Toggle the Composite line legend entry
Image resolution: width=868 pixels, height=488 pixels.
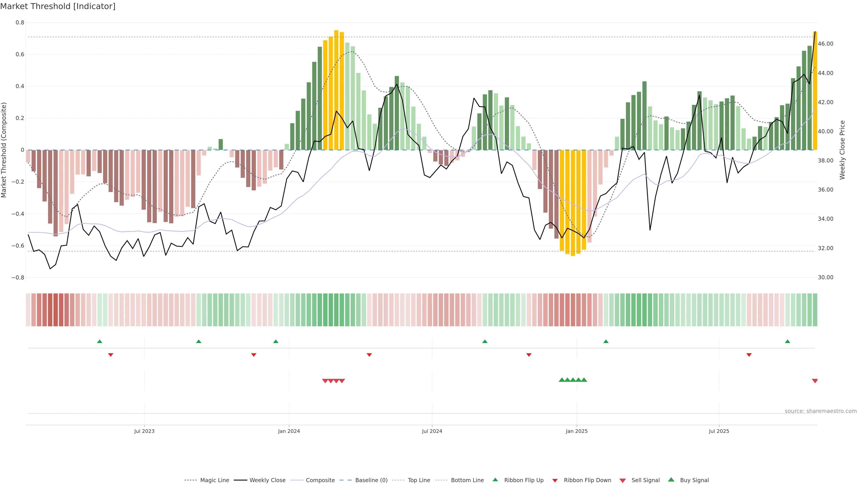tap(320, 480)
